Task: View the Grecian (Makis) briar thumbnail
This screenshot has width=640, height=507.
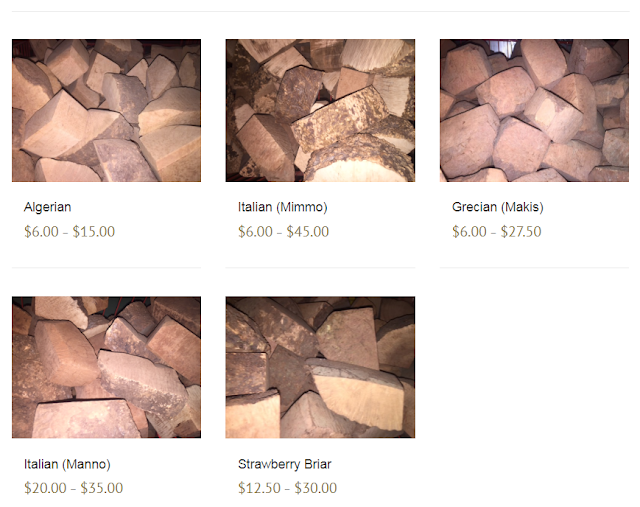Action: 534,110
